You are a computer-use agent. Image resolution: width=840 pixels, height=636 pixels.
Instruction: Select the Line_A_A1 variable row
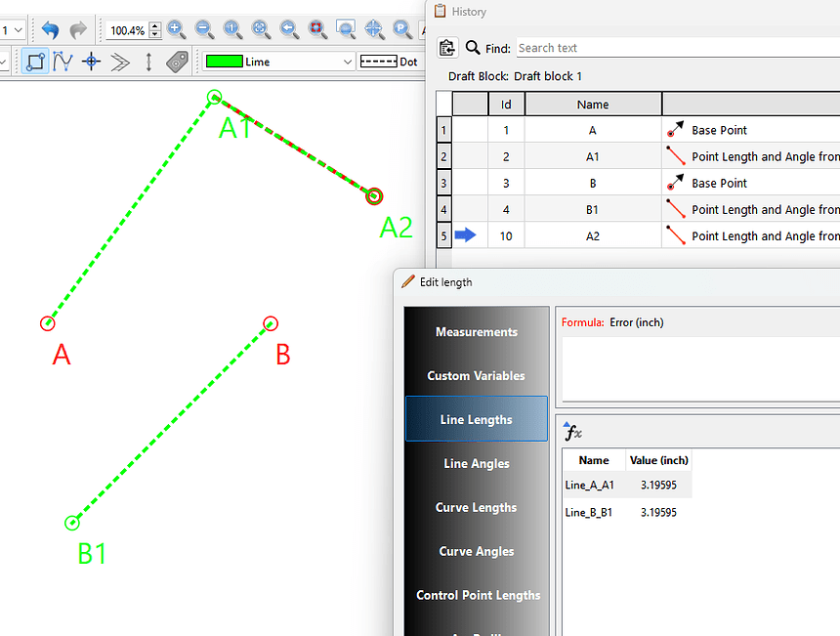[x=626, y=485]
